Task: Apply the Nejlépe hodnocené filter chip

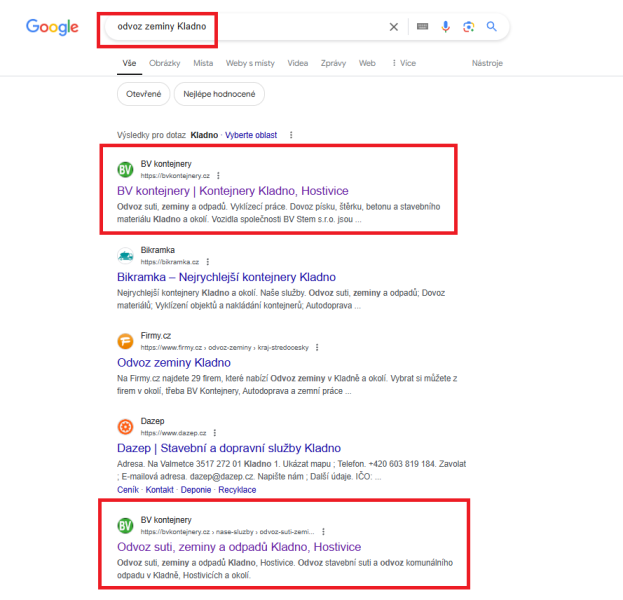Action: (219, 94)
